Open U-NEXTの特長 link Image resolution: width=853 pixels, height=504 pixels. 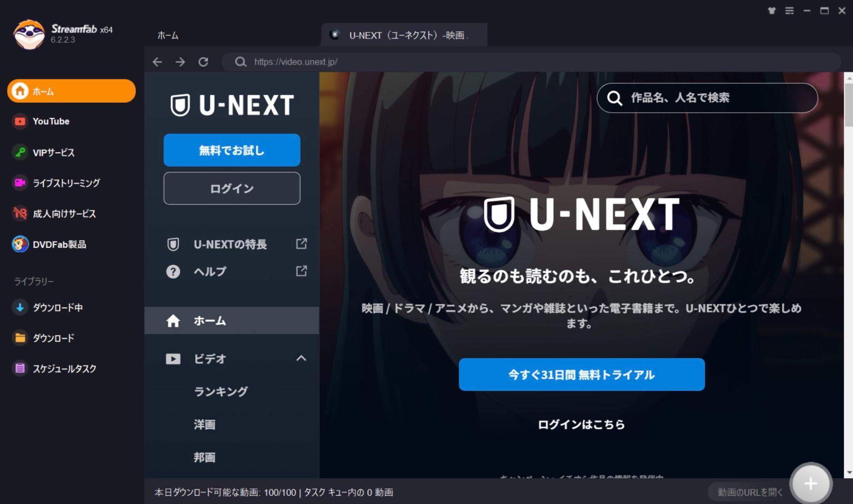(230, 244)
